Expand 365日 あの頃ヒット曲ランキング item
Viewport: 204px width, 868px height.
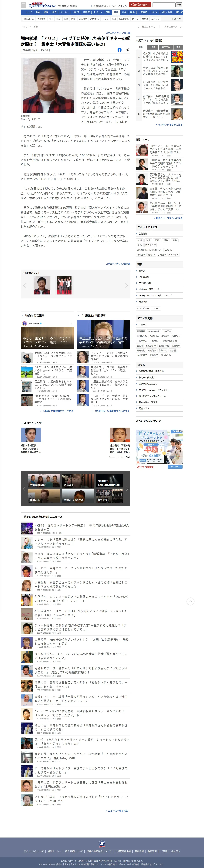[x=160, y=296]
